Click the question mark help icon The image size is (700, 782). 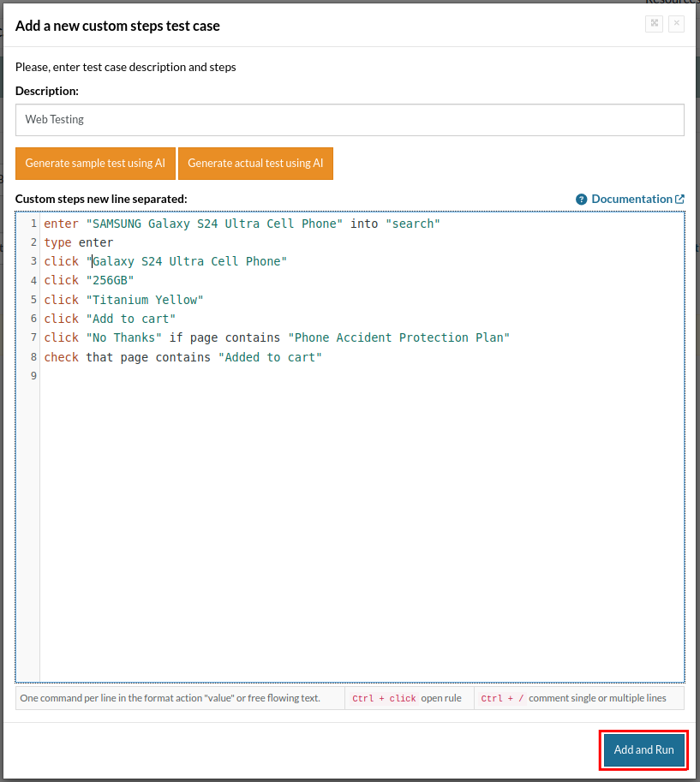point(582,200)
